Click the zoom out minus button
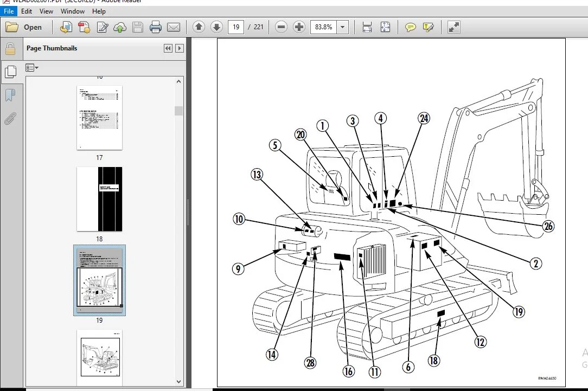 coord(281,27)
